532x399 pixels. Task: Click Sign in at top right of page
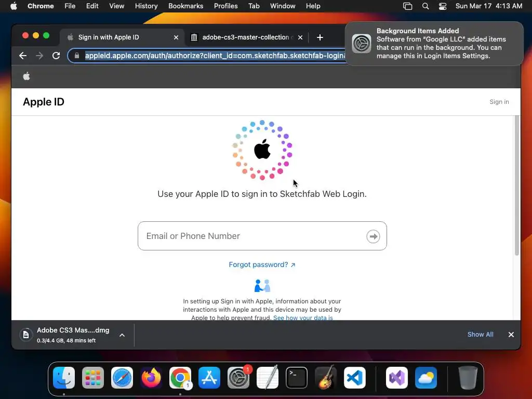(499, 102)
